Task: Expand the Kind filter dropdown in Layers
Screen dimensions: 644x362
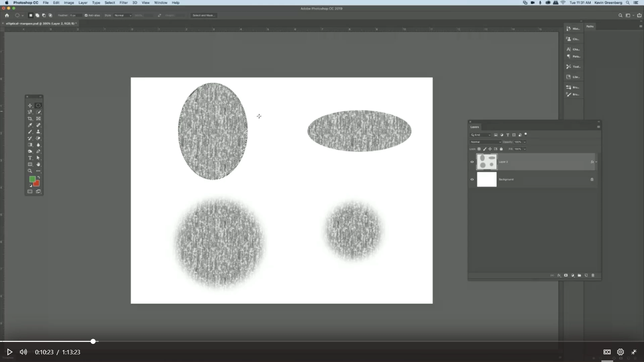Action: pos(480,135)
